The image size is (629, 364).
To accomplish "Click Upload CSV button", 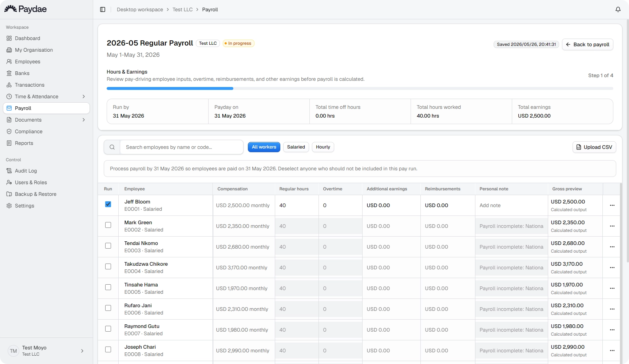I will (594, 147).
